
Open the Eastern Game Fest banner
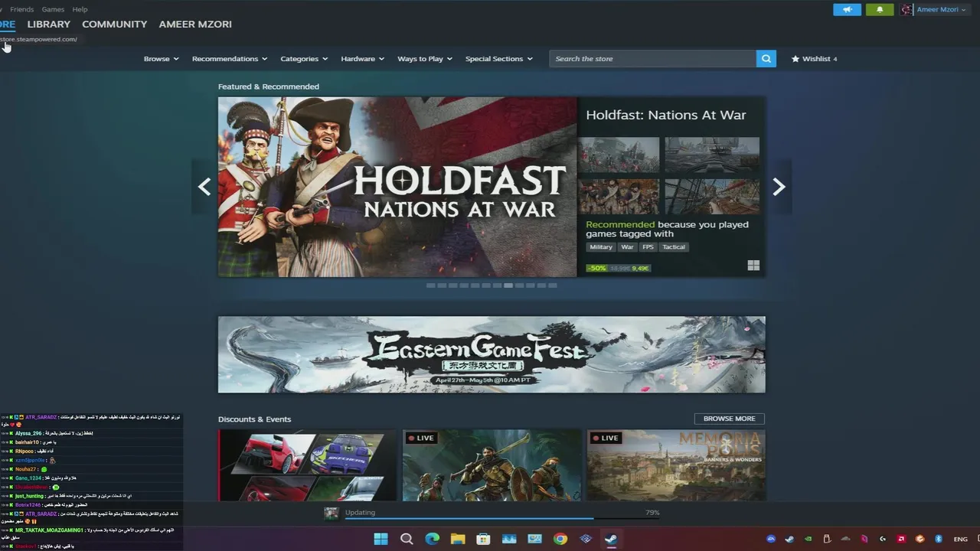pyautogui.click(x=492, y=354)
